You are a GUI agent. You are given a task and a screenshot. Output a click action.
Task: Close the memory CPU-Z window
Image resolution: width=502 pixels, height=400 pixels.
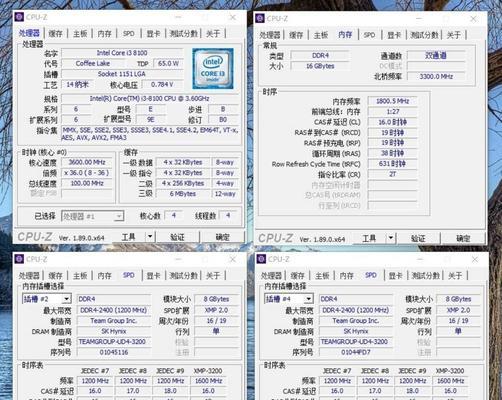[473, 19]
